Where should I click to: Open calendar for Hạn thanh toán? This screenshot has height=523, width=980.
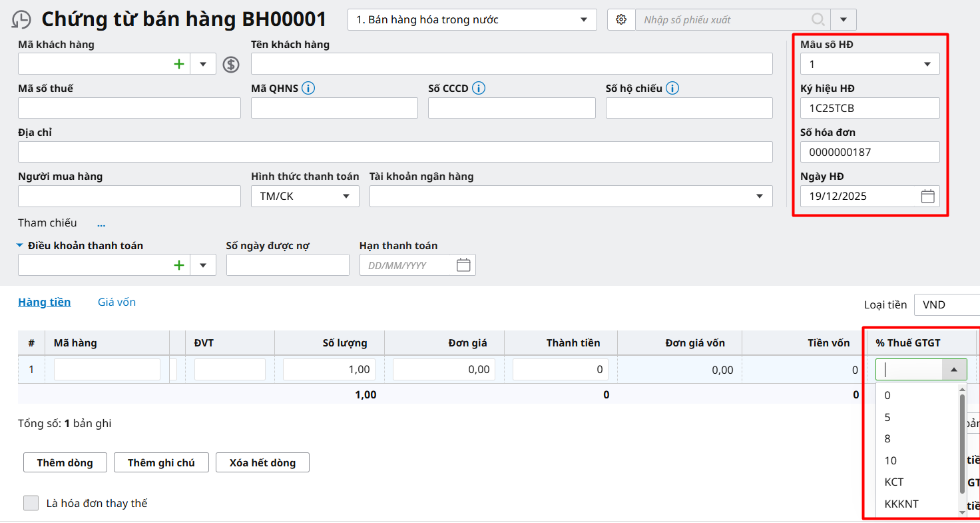[463, 265]
